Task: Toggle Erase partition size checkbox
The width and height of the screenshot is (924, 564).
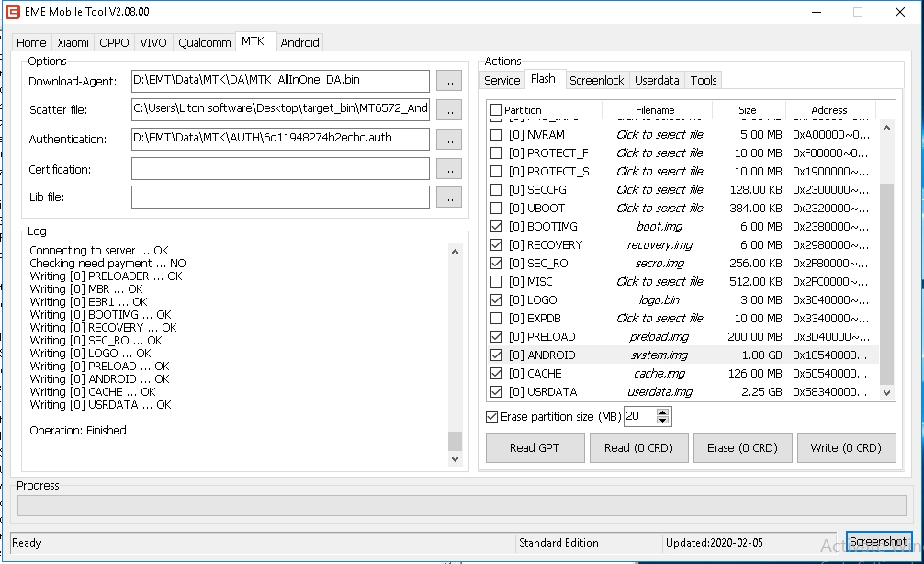Action: click(492, 417)
